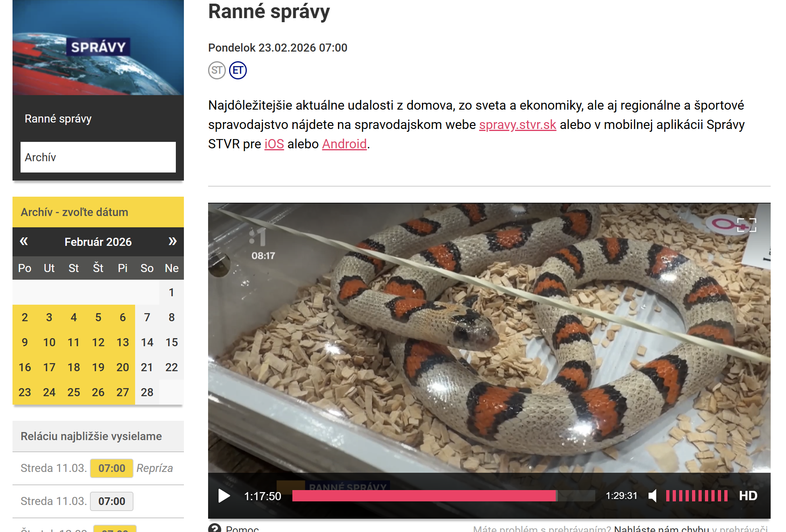786x532 pixels.
Task: Open the Archív menu item
Action: [x=98, y=157]
